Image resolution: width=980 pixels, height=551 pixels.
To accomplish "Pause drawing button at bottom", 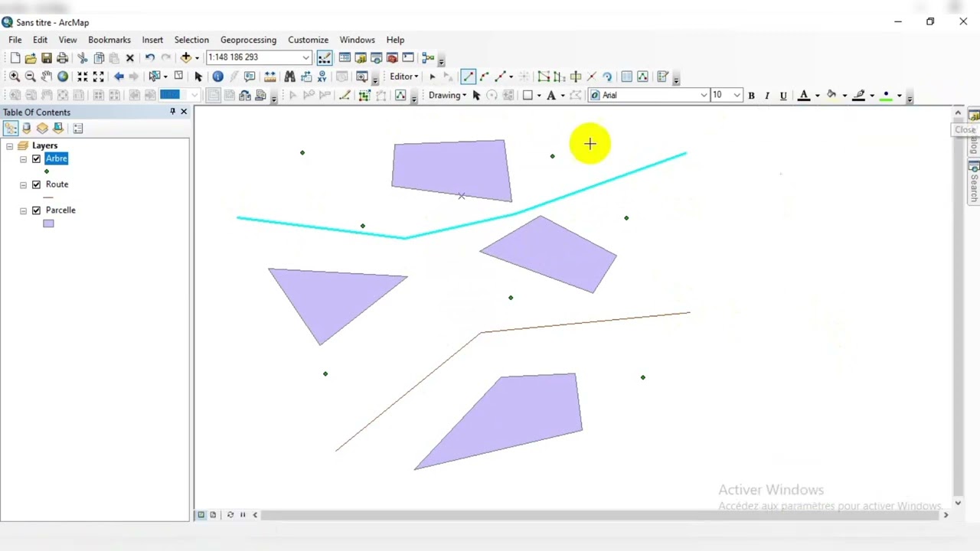I will (243, 515).
